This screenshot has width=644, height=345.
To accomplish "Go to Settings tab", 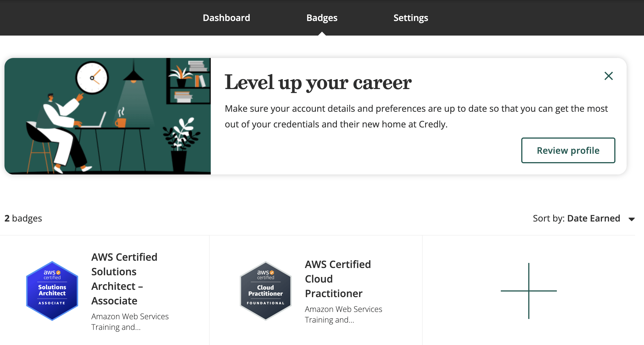I will (411, 18).
